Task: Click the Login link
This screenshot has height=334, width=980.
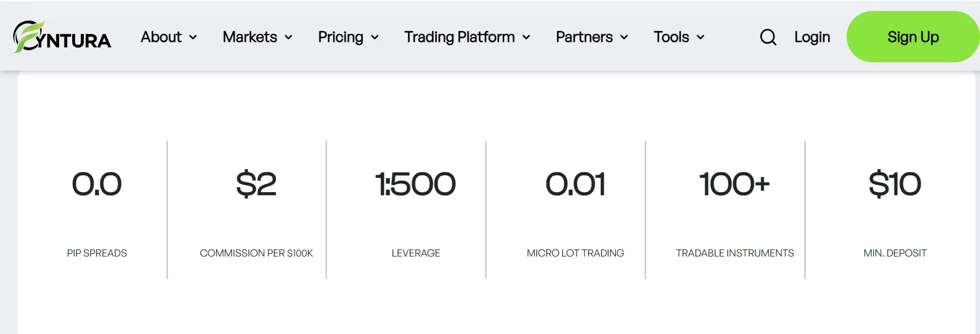Action: (x=812, y=37)
